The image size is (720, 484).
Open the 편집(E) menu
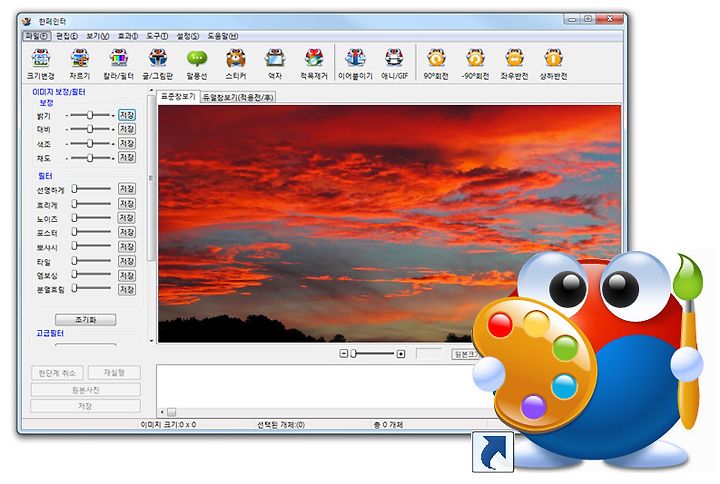click(67, 36)
